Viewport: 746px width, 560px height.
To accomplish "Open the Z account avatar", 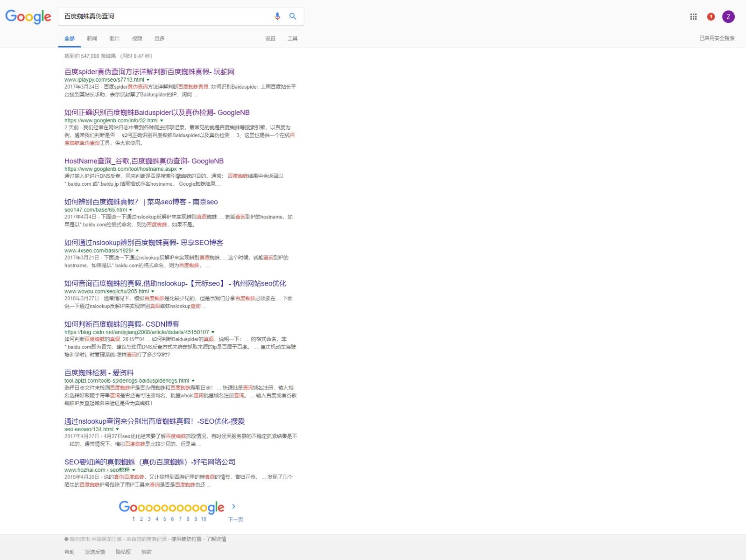I will tap(728, 17).
